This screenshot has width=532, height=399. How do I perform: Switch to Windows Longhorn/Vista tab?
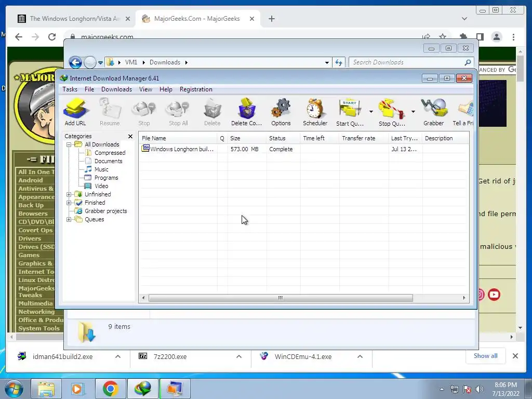[x=74, y=19]
